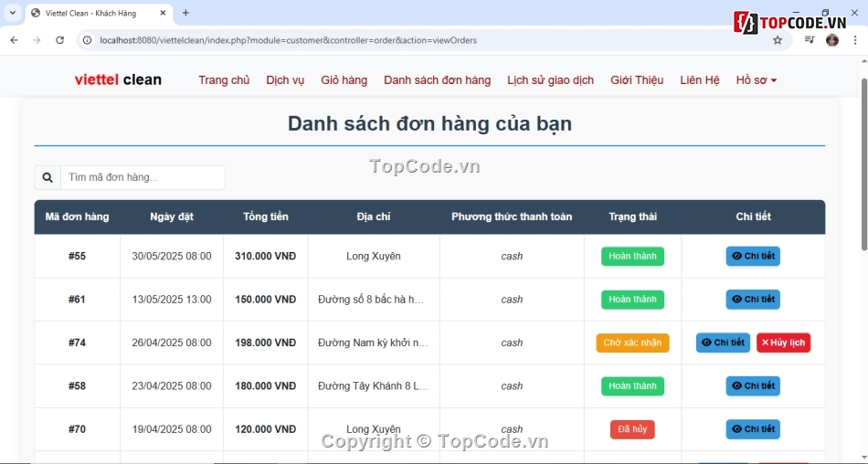This screenshot has width=868, height=464.
Task: View details of order #70
Action: tap(753, 429)
